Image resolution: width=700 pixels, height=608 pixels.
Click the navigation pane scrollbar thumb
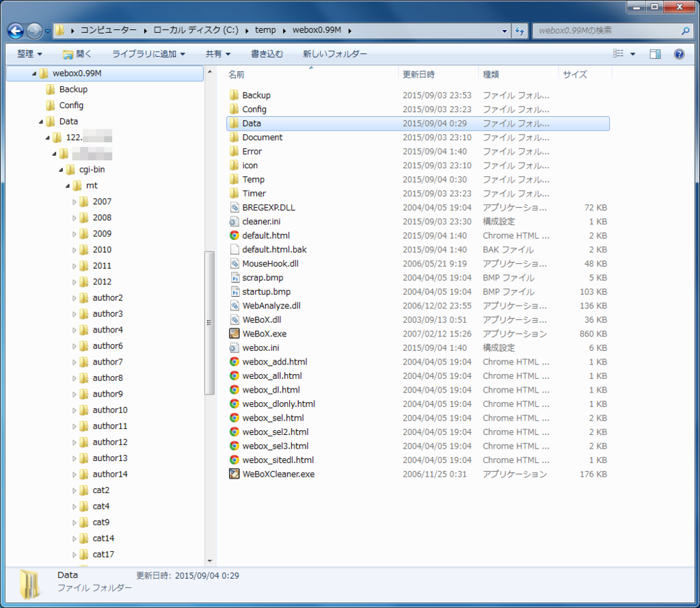click(x=209, y=323)
